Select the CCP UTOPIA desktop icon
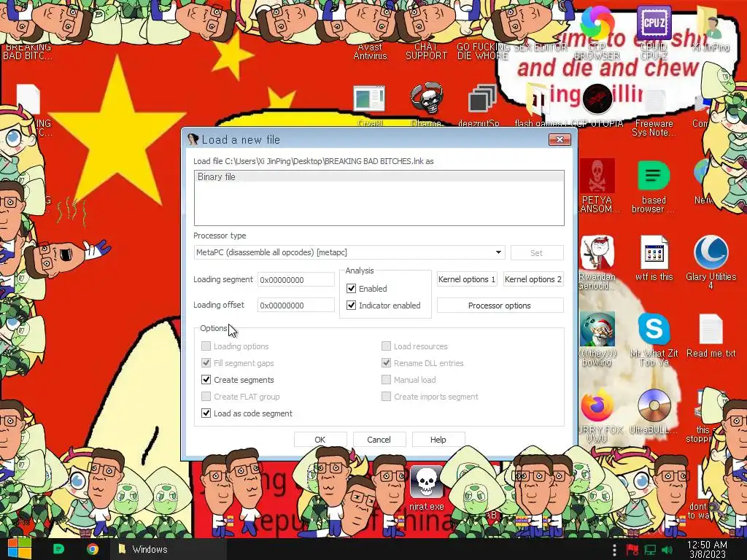The image size is (747, 560). point(597,98)
